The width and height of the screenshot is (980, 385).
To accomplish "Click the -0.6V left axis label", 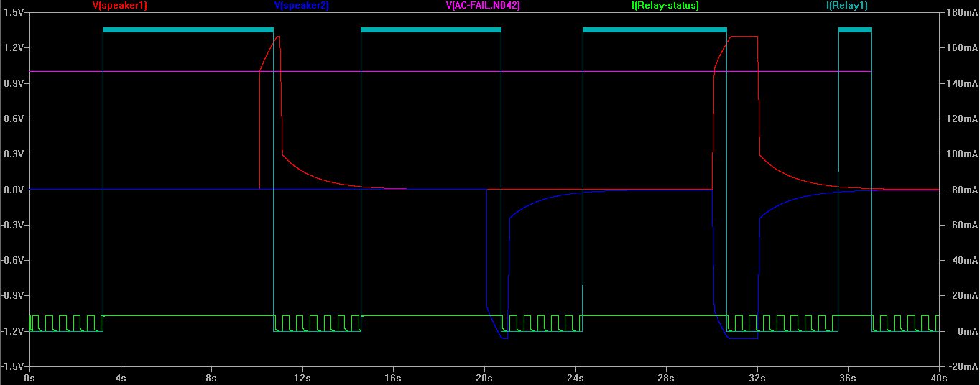I will 12,260.
